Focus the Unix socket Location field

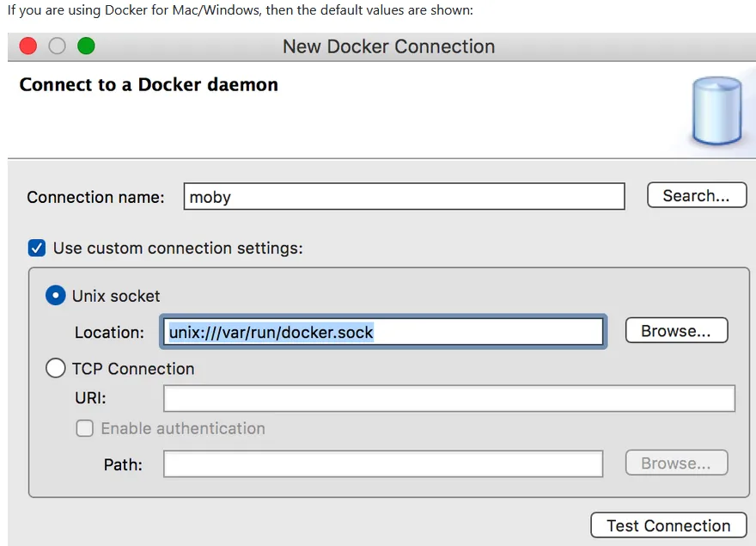tap(382, 332)
